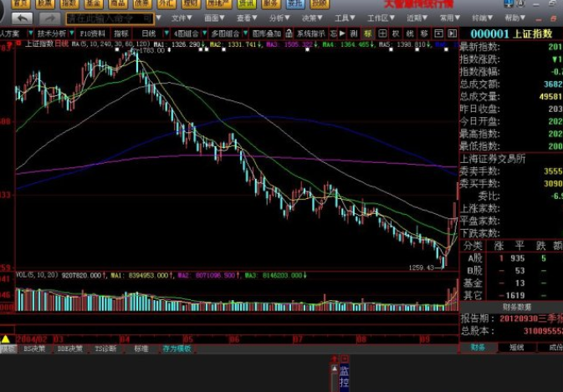Switch to the DDE决策 bottom tab
The height and width of the screenshot is (392, 563).
[70, 349]
